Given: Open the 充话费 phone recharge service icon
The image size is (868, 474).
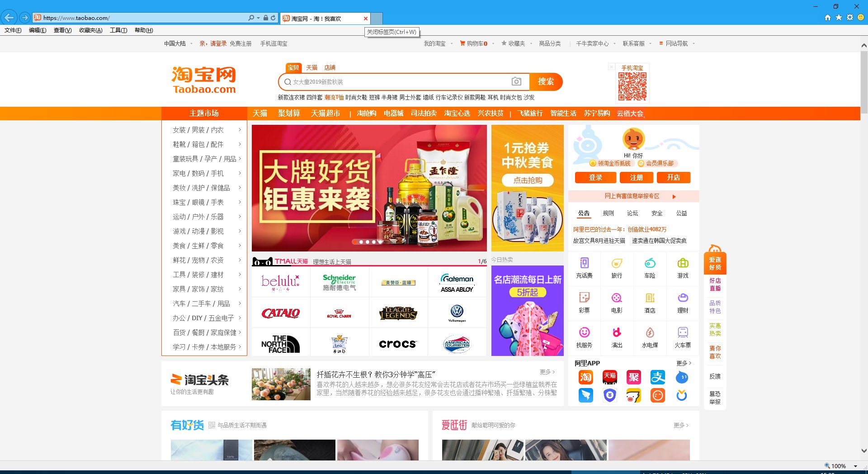Looking at the screenshot, I should tap(585, 268).
